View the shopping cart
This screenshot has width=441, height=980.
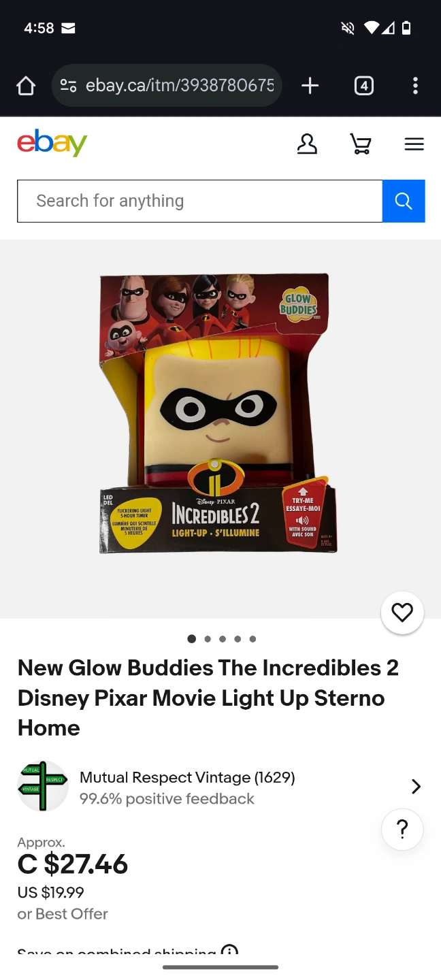pyautogui.click(x=361, y=144)
